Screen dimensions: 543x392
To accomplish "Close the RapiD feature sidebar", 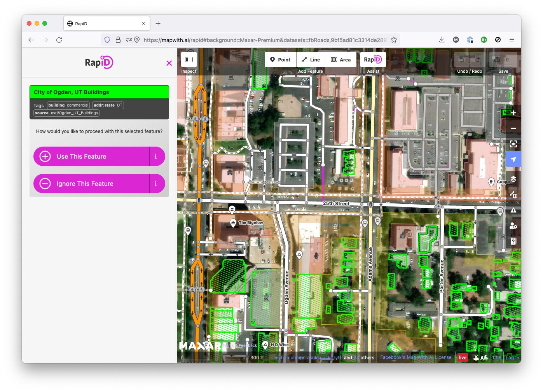I will tap(169, 63).
